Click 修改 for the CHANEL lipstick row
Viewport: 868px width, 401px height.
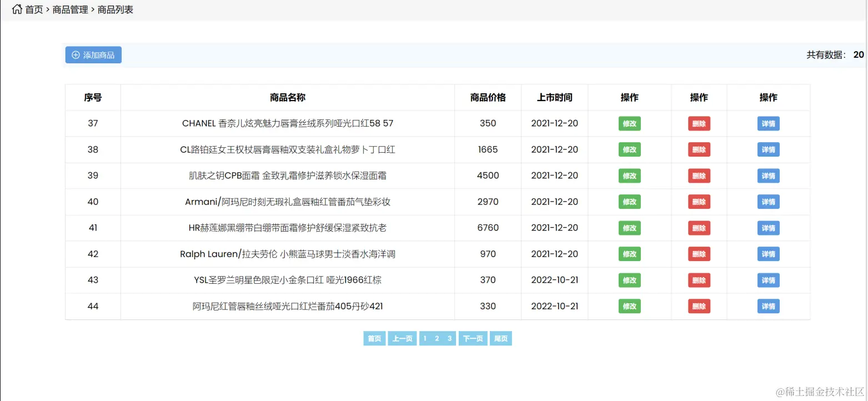pyautogui.click(x=629, y=123)
